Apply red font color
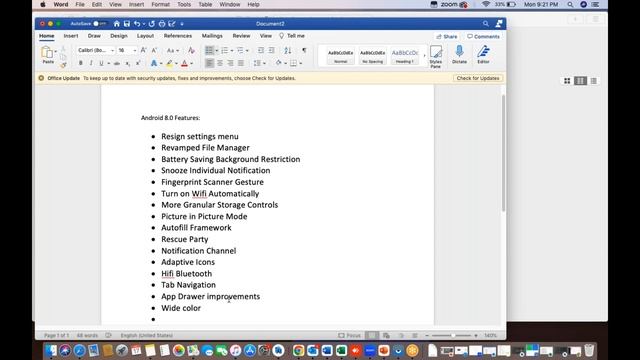The image size is (640, 360). tap(184, 63)
